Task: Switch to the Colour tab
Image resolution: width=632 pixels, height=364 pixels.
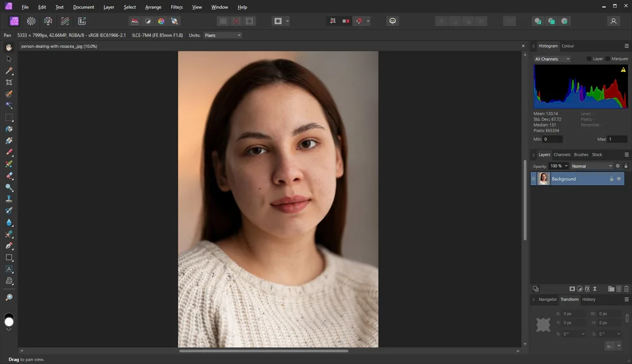Action: pos(568,46)
